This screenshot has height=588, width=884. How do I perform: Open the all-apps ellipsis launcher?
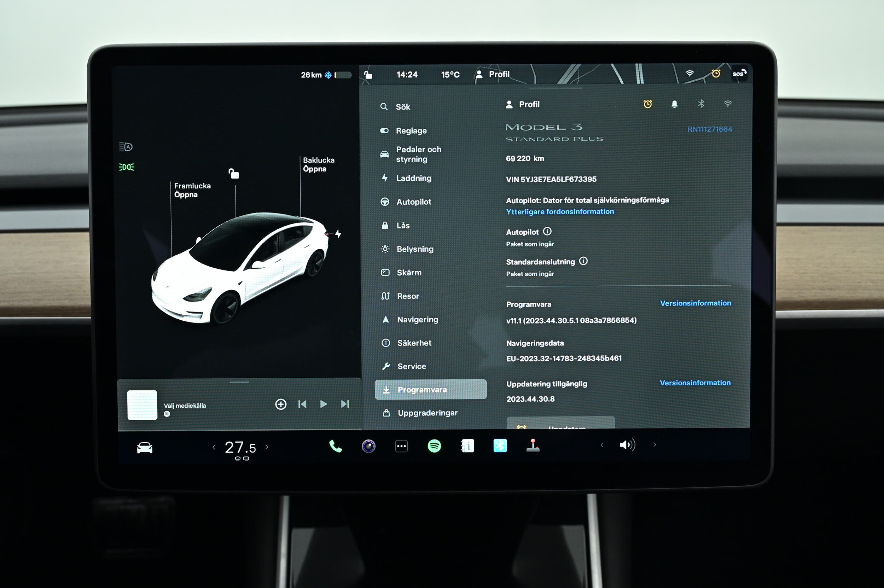pyautogui.click(x=401, y=446)
